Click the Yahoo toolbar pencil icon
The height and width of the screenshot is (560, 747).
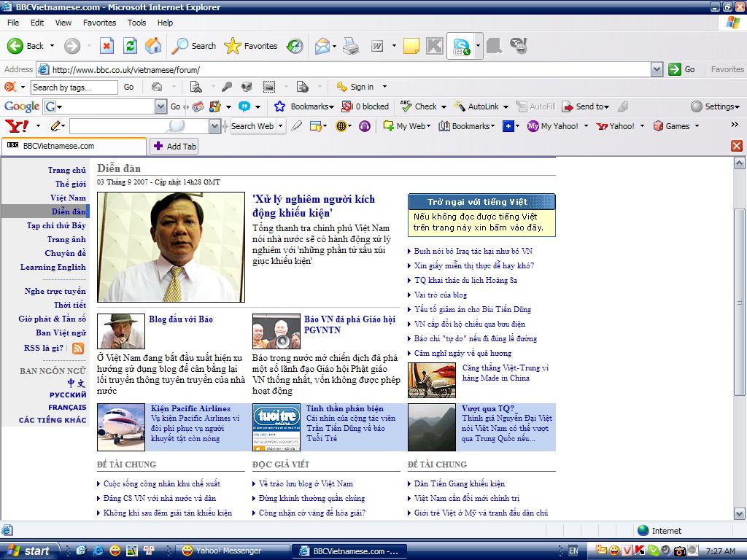click(56, 126)
